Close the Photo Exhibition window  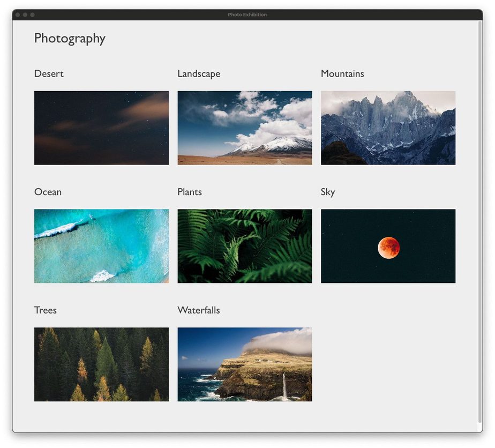click(18, 15)
